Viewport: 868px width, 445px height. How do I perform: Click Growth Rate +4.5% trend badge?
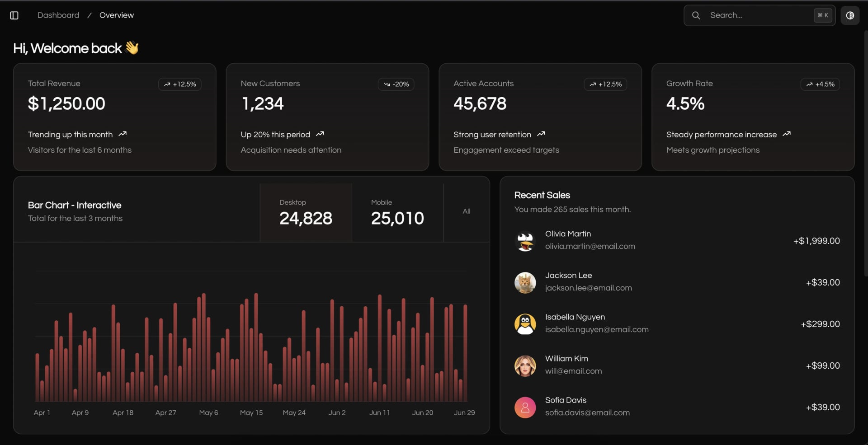click(820, 84)
